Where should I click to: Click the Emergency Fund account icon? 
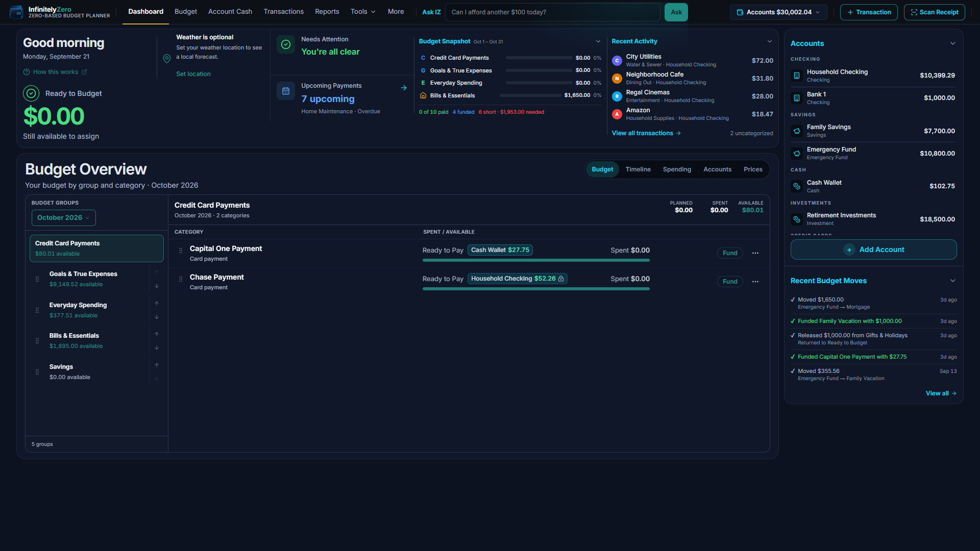797,154
